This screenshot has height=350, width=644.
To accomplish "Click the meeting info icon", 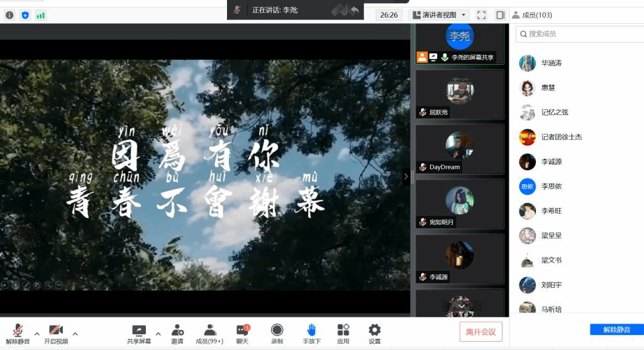I will [9, 15].
